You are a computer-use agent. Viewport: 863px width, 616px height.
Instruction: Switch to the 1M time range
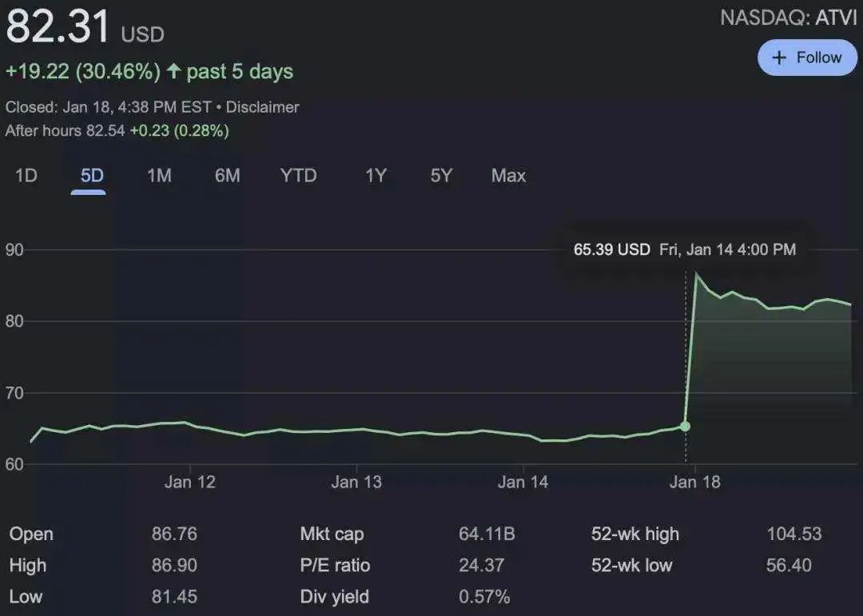(x=159, y=176)
